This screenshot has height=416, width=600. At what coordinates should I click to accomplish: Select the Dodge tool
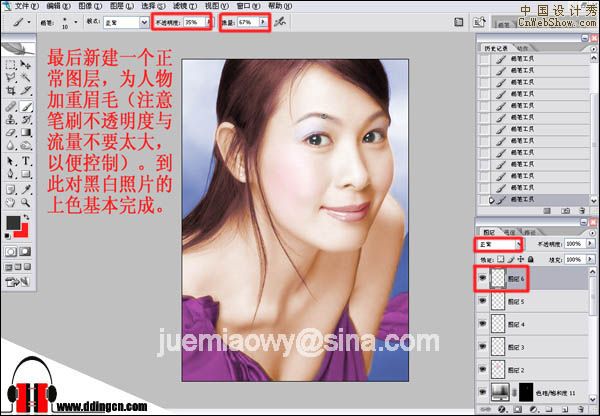(x=25, y=146)
